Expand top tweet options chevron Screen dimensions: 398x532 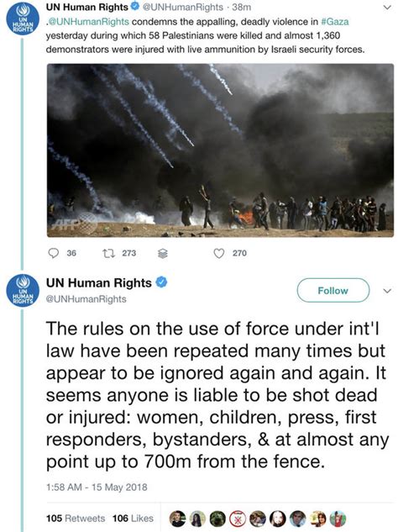click(387, 7)
